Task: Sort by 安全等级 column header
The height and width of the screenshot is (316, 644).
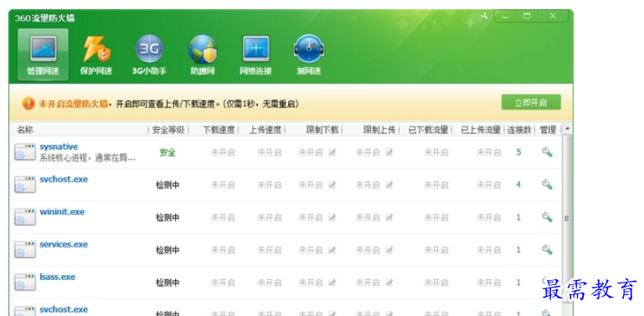Action: coord(168,130)
